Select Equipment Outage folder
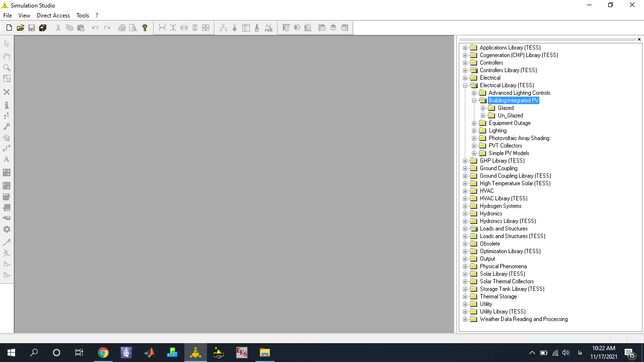Screen dimensions: 644x362 (510, 123)
